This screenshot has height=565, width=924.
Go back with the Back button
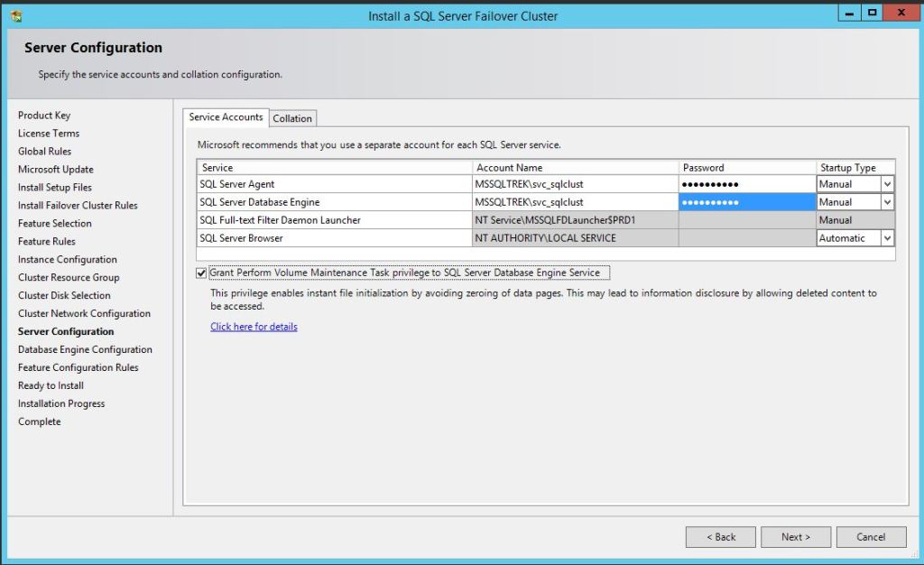click(x=720, y=537)
